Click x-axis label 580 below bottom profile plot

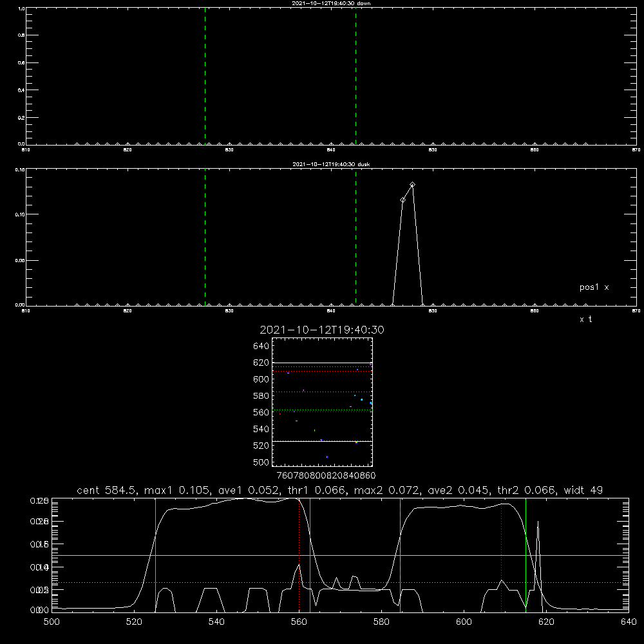(x=381, y=622)
